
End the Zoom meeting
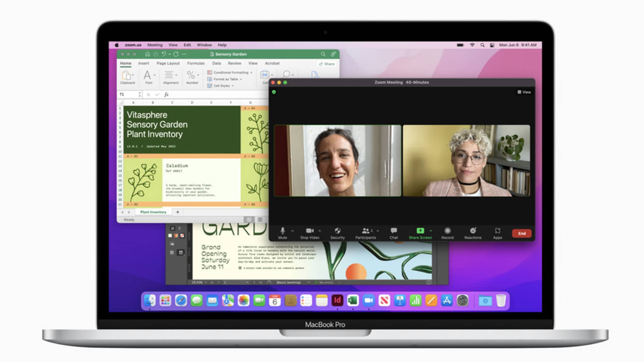(522, 234)
